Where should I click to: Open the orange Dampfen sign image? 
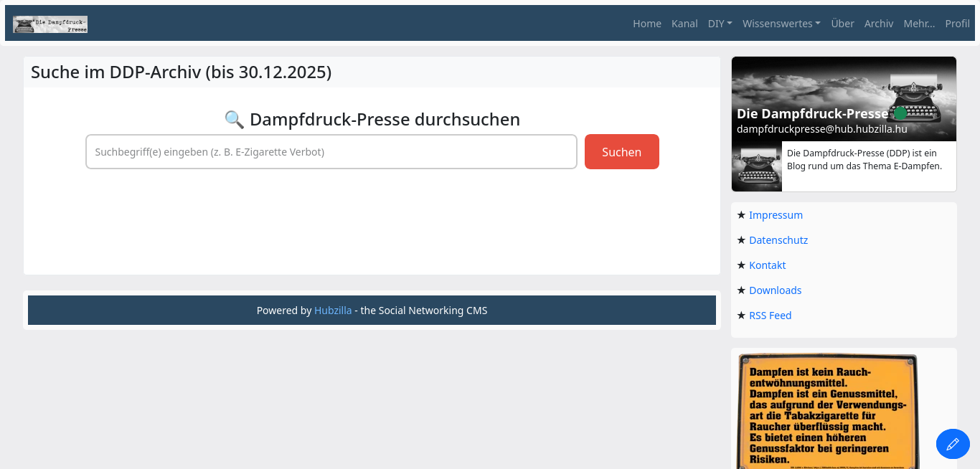click(827, 410)
